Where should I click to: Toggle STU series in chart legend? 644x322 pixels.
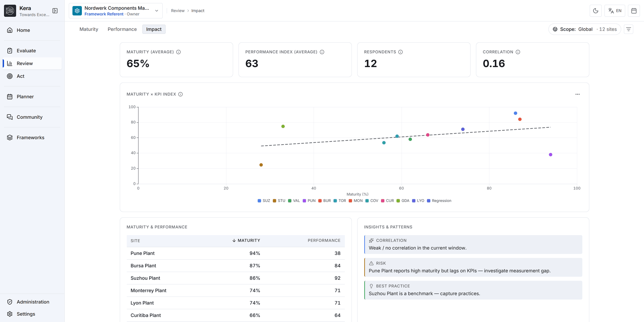279,201
